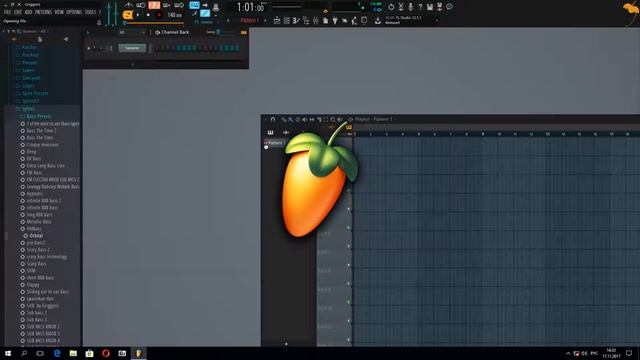
Task: Click the save floppy icon in toolbar
Action: pyautogui.click(x=430, y=7)
